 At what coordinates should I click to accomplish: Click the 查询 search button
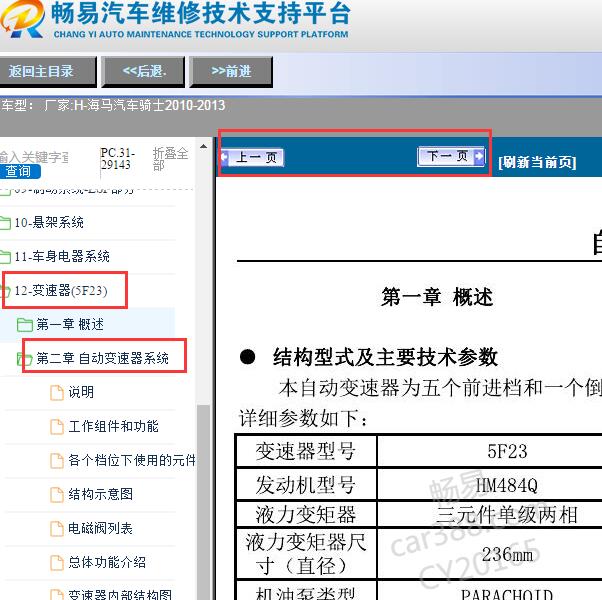pos(19,171)
